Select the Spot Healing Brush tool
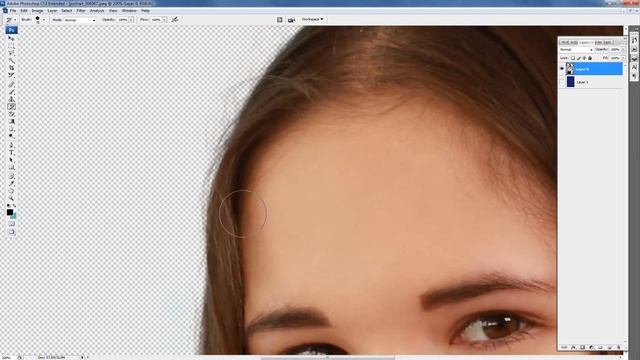This screenshot has height=360, width=640. [x=11, y=84]
